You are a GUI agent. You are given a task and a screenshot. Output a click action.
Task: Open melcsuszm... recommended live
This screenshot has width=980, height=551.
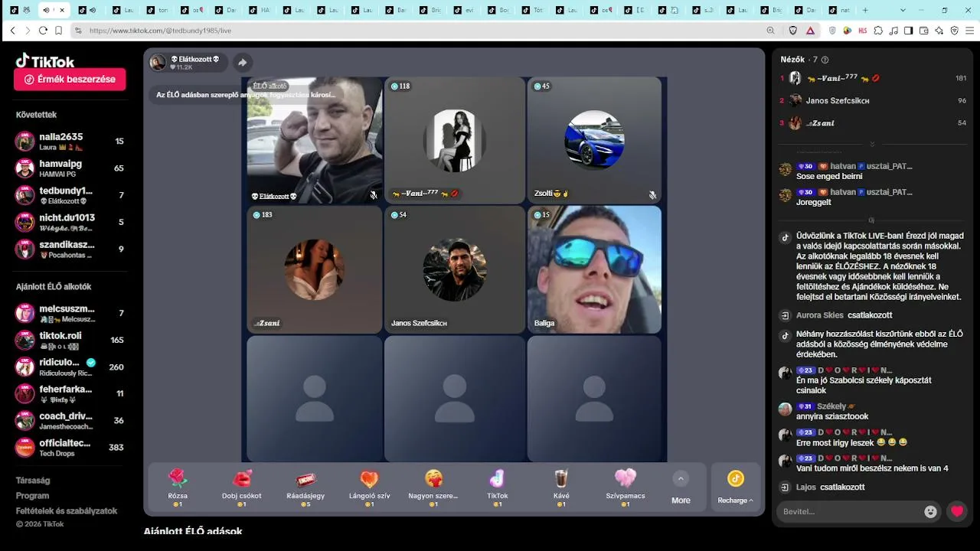[x=70, y=313]
